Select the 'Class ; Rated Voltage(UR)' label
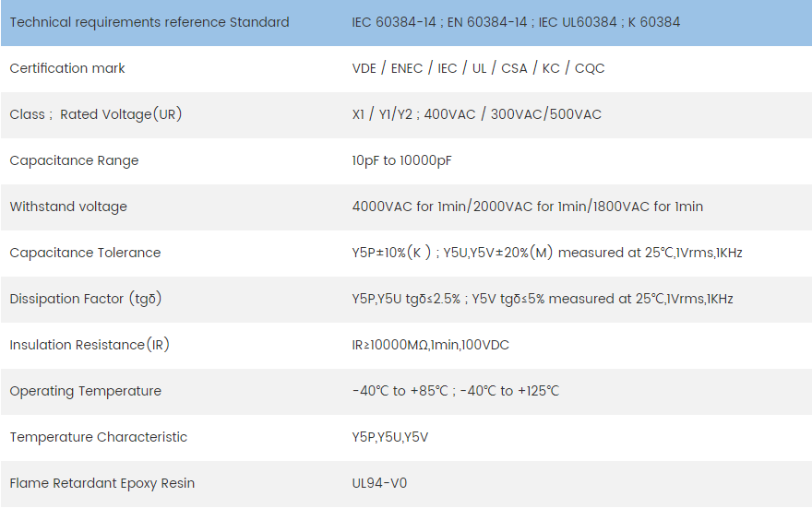The height and width of the screenshot is (508, 812). click(x=96, y=114)
